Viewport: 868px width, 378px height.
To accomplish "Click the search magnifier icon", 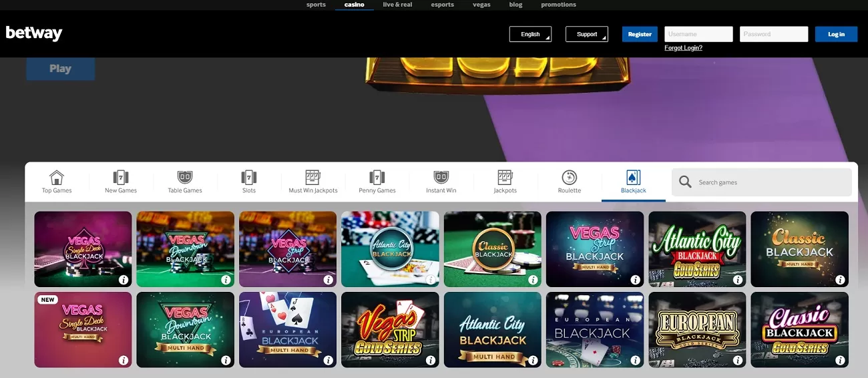I will (x=685, y=182).
